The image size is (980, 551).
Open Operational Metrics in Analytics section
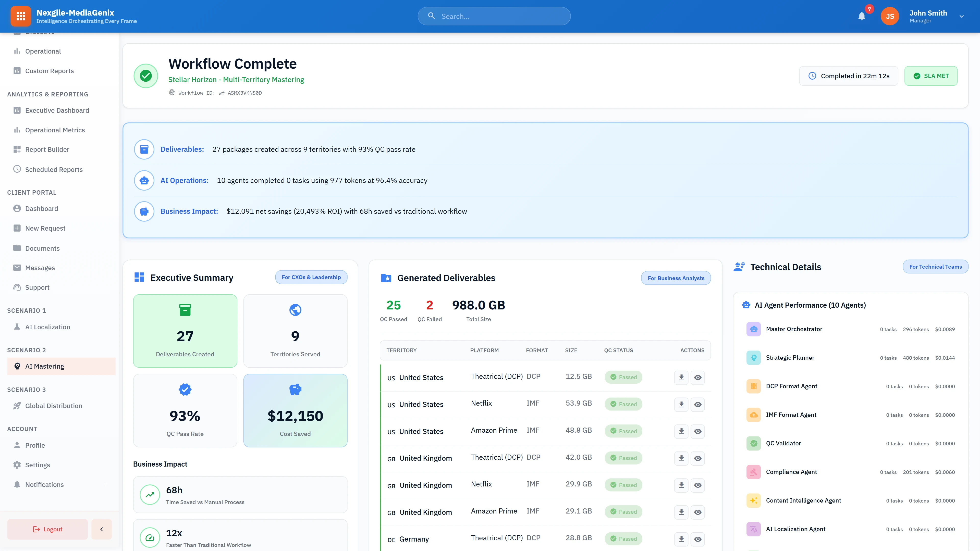point(55,130)
